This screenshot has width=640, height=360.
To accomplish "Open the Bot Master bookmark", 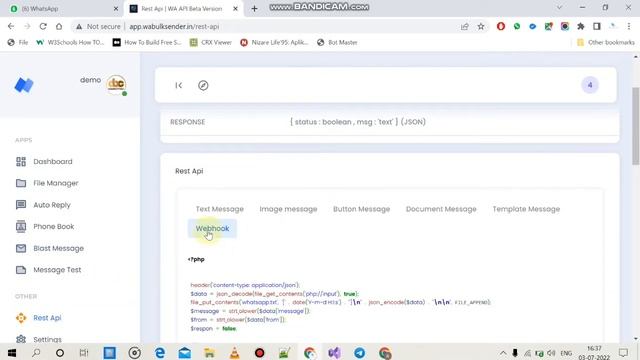I will [x=337, y=42].
